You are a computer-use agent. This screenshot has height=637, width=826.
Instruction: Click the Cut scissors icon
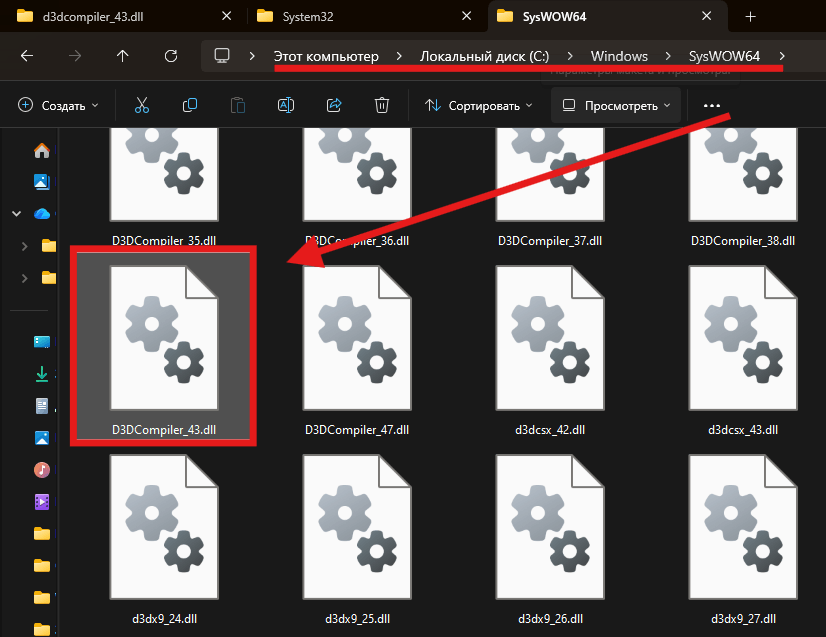(141, 105)
